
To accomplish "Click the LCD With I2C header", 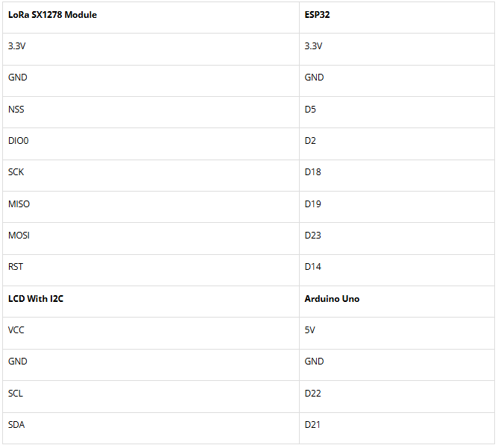I will point(36,299).
